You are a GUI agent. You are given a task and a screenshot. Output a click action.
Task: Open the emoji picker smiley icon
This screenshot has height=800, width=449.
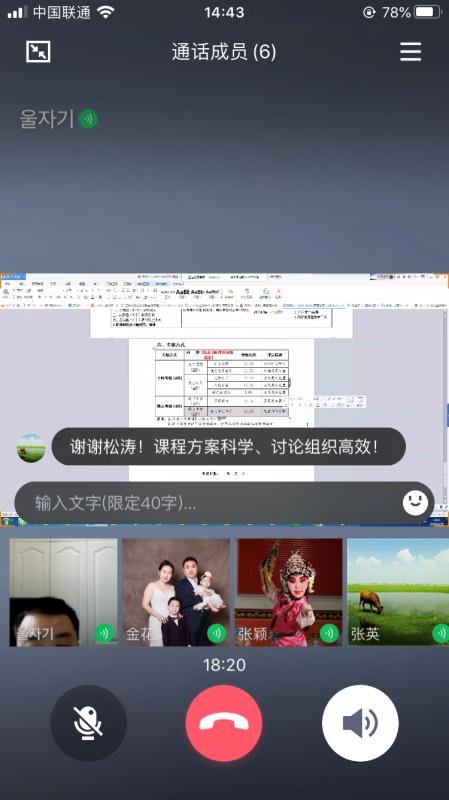415,503
